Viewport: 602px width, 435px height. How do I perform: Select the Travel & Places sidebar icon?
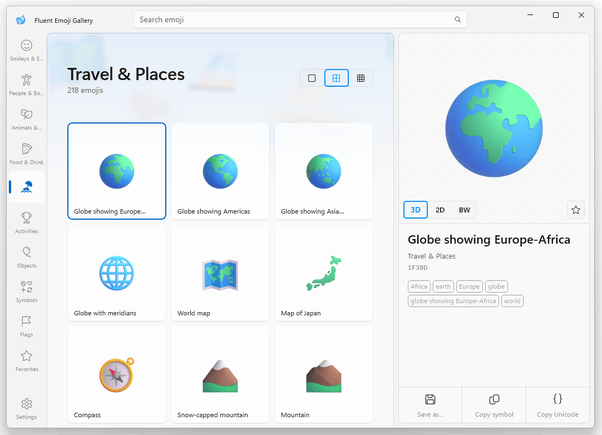[x=26, y=187]
